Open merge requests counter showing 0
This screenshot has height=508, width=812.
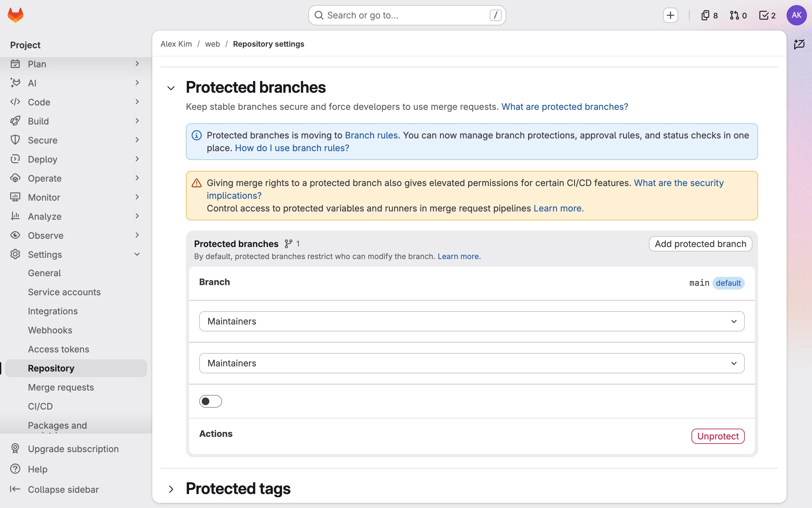(738, 15)
